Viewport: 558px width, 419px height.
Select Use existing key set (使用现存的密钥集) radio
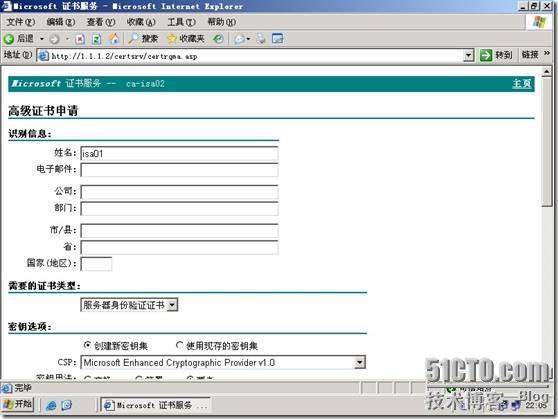(180, 345)
